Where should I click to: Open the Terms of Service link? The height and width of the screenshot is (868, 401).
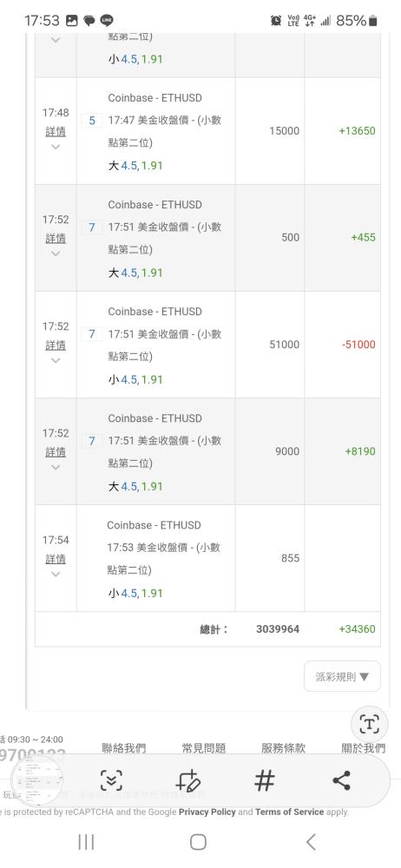point(289,812)
